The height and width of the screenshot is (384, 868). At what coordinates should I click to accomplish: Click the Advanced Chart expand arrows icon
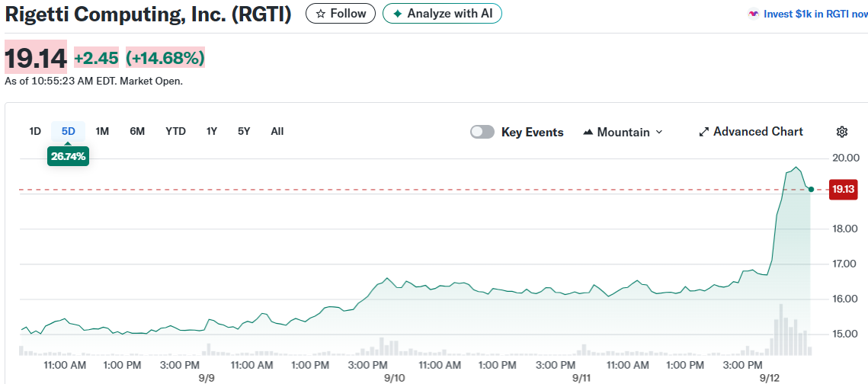coord(704,132)
